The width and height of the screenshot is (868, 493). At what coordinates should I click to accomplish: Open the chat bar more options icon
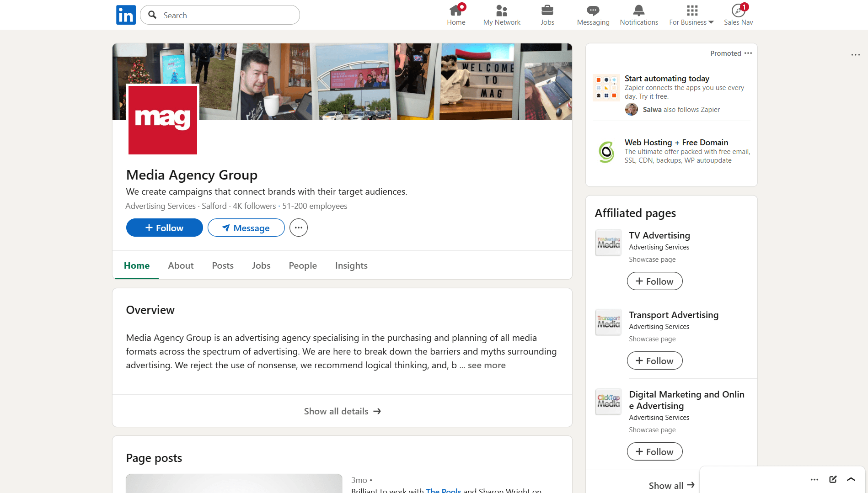click(814, 479)
